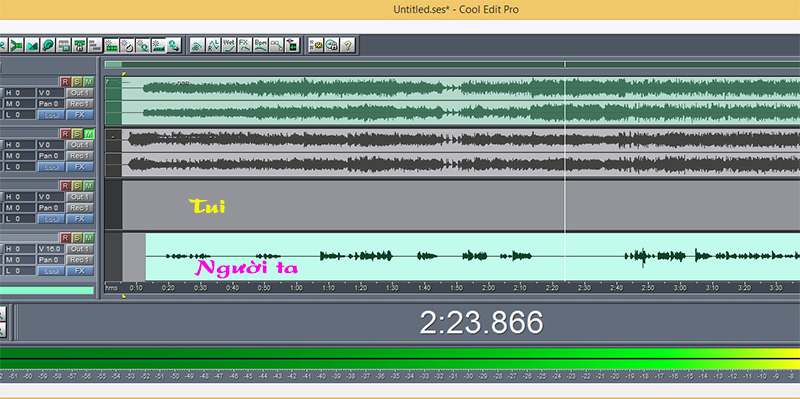Mute (M) the V 16.0 track

click(89, 238)
